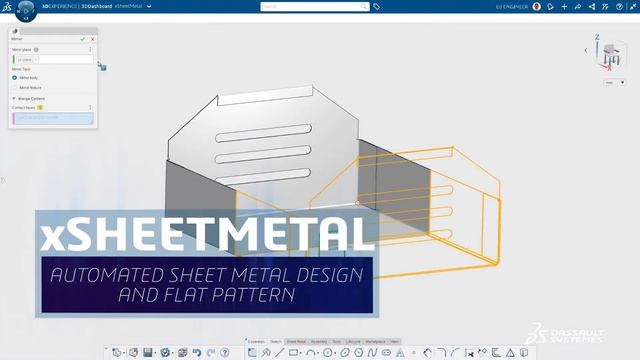Viewport: 640px width, 360px height.
Task: Select the Trim scissors tool
Action: 469,352
